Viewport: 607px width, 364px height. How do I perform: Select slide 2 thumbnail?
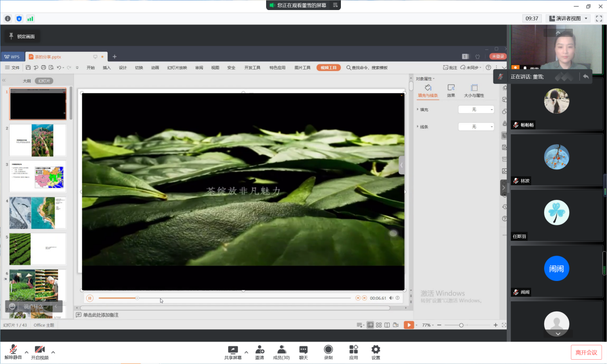(x=38, y=140)
